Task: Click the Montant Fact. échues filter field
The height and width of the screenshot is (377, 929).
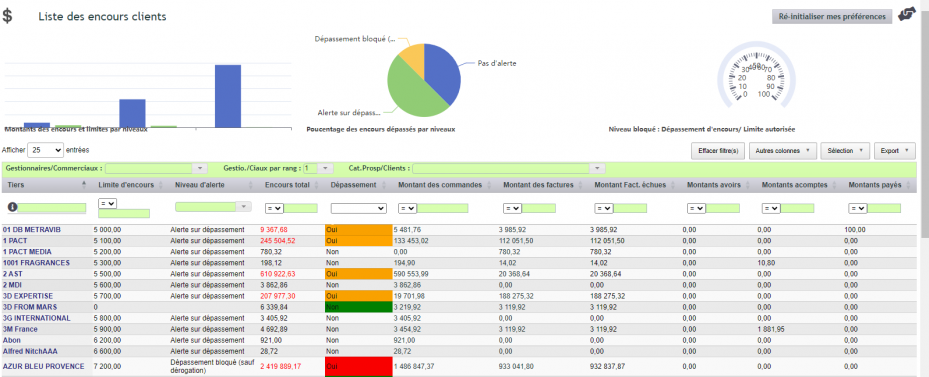Action: pos(630,209)
